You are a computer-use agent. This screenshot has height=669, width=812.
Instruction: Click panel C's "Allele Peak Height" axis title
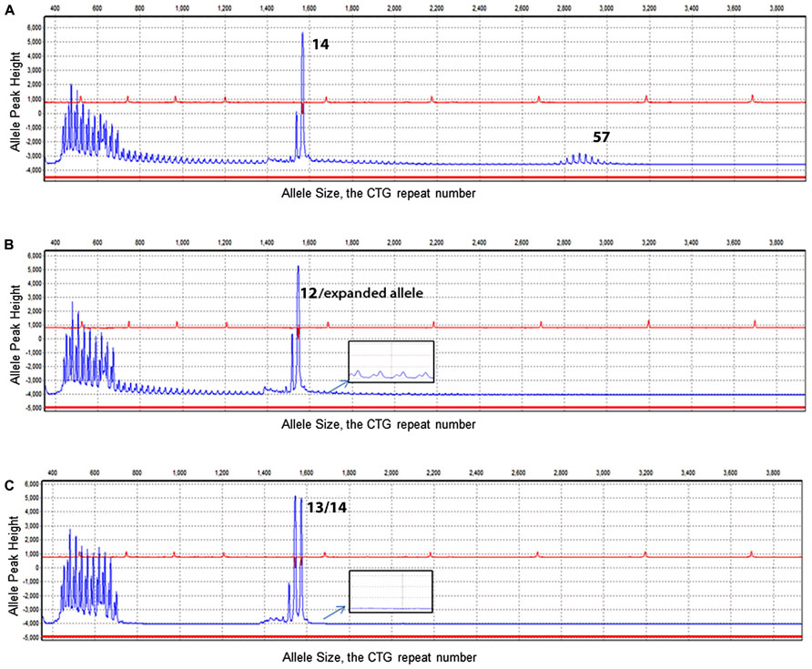pos(14,566)
